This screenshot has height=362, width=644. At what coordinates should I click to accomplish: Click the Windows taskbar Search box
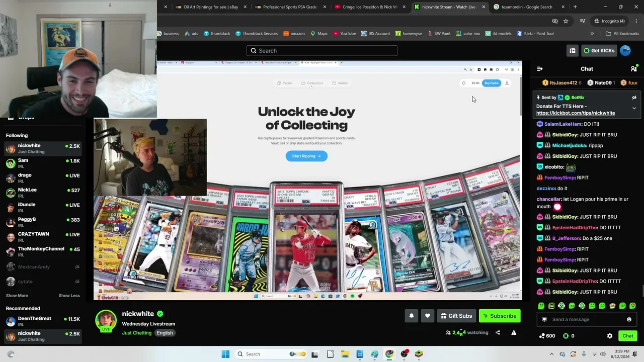pos(270,354)
